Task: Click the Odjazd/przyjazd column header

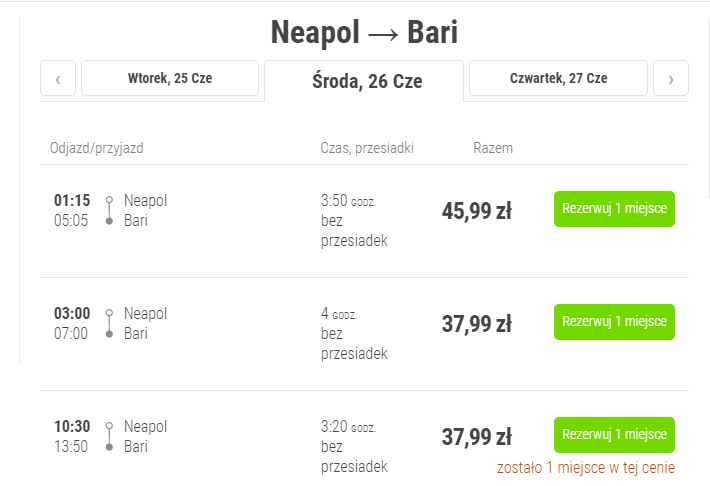Action: [97, 148]
